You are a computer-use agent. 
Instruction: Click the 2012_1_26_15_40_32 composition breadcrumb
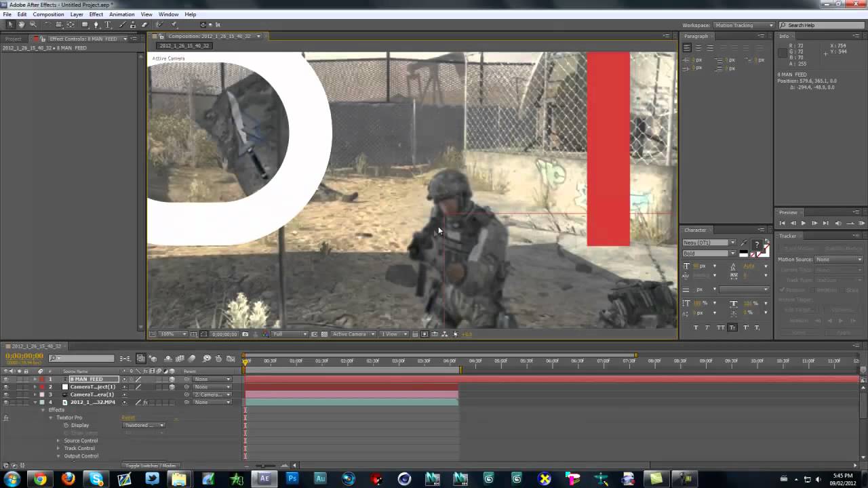184,45
